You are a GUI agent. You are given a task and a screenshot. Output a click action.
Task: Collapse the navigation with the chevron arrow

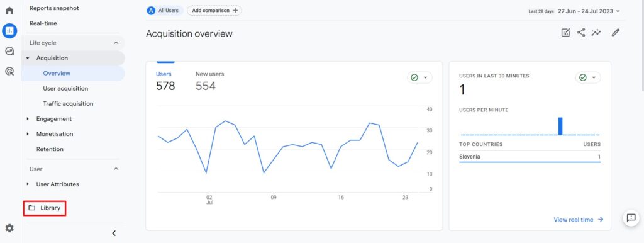point(114,233)
